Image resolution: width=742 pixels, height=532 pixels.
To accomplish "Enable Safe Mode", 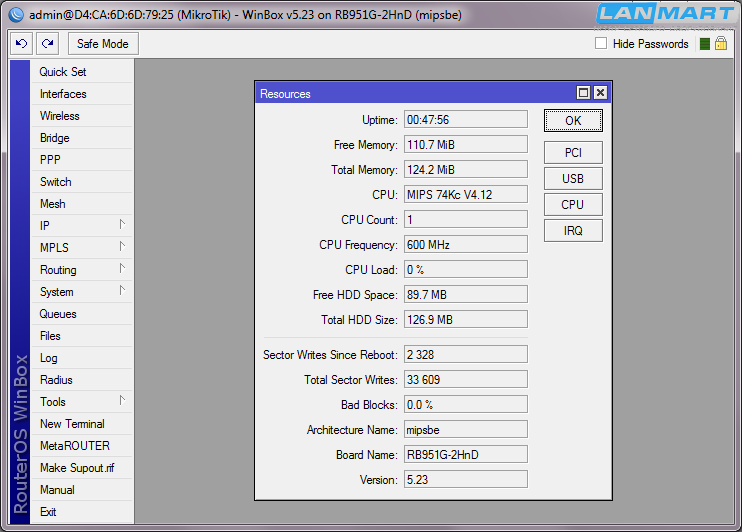I will pyautogui.click(x=103, y=44).
